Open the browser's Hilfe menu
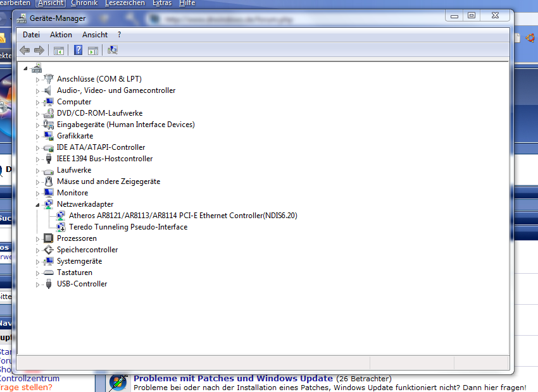The height and width of the screenshot is (392, 538). tap(187, 3)
